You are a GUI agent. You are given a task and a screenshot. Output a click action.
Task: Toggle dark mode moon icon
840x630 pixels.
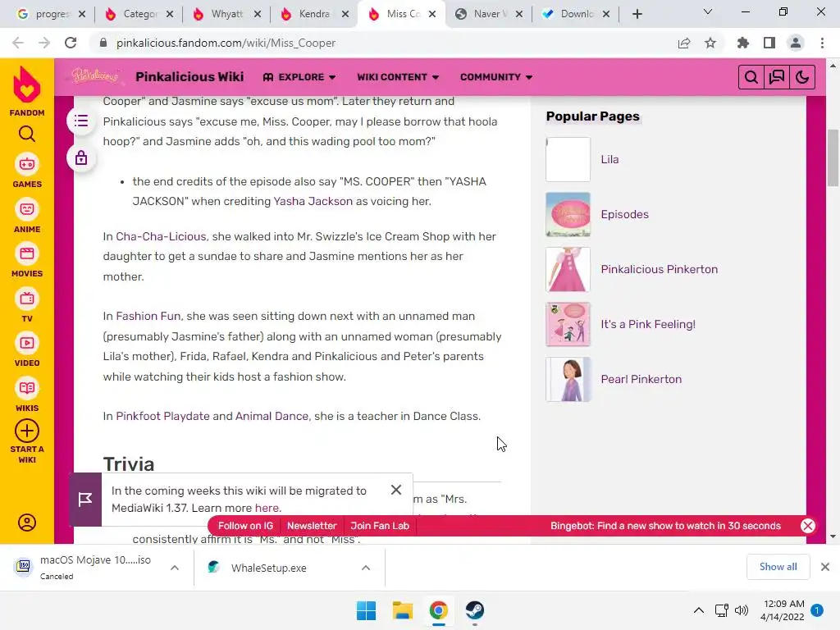pos(802,77)
